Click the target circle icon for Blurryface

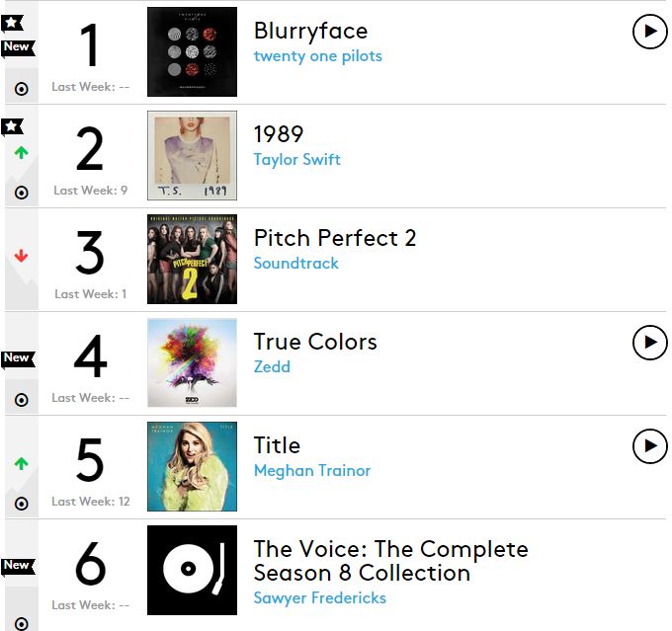(21, 89)
